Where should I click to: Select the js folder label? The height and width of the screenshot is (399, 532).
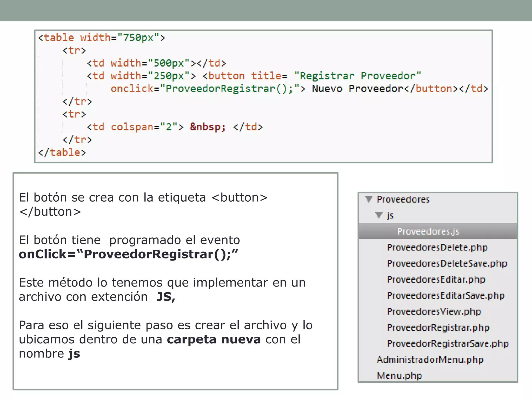[x=390, y=215]
